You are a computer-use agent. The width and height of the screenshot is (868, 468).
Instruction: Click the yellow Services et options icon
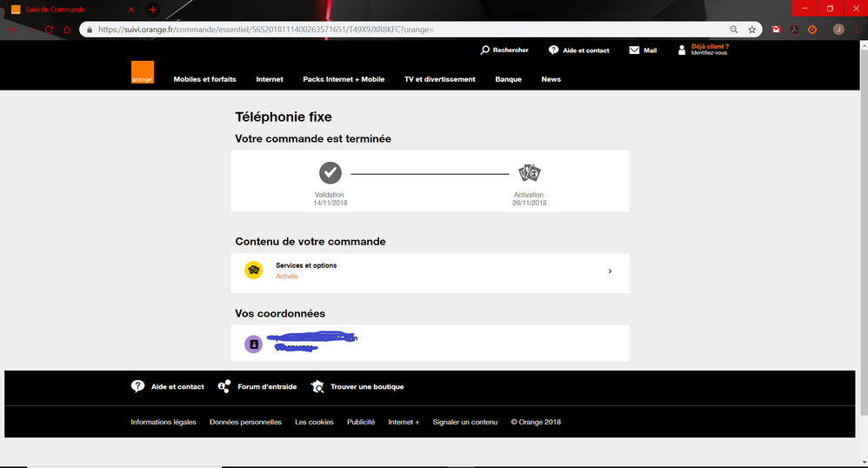pos(254,271)
